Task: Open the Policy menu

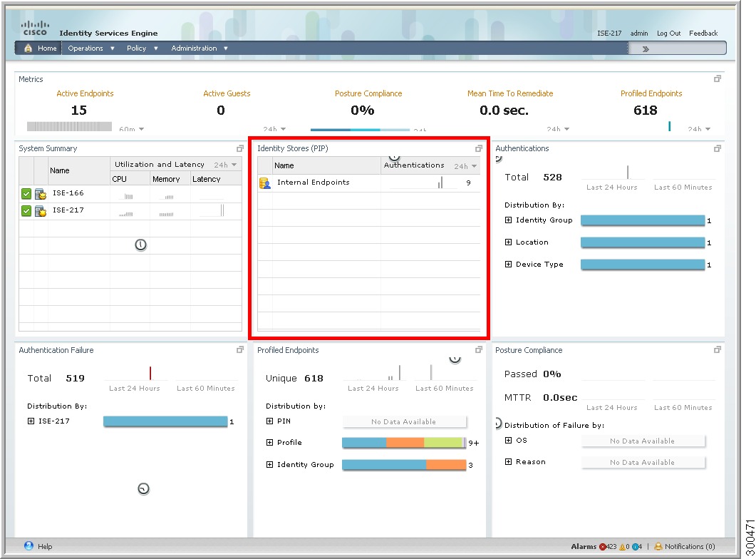Action: pyautogui.click(x=143, y=48)
